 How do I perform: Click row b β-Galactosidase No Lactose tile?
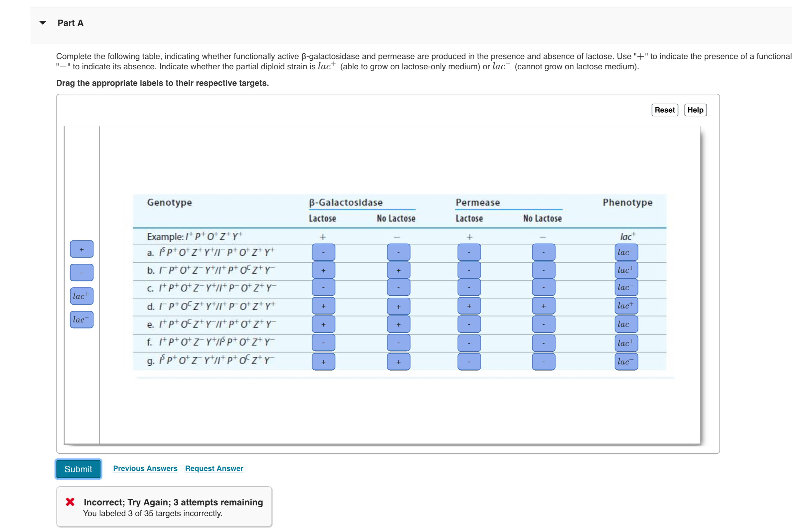(398, 270)
